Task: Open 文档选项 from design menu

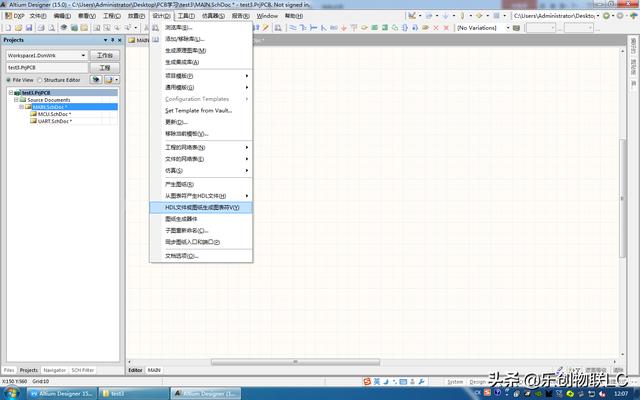Action: [x=201, y=256]
